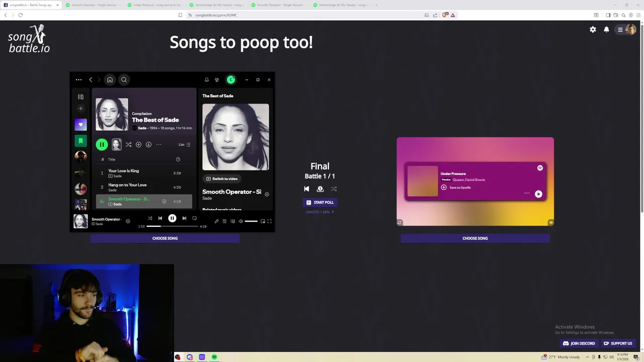
Task: Go to previous battle icon
Action: [x=306, y=189]
